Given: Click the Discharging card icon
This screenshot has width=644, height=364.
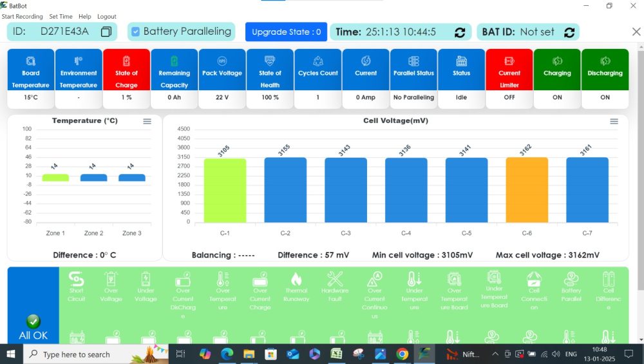Looking at the screenshot, I should pos(605,61).
